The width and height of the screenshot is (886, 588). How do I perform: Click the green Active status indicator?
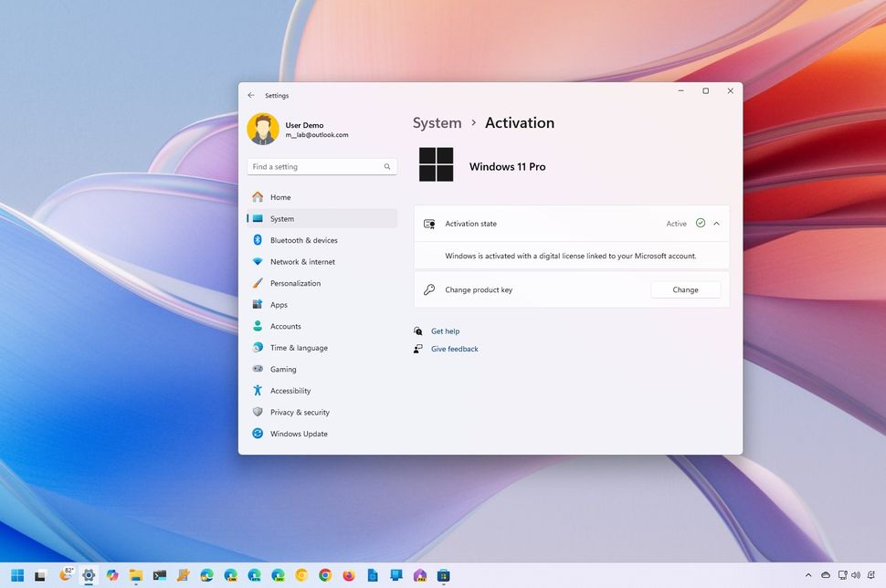coord(700,223)
